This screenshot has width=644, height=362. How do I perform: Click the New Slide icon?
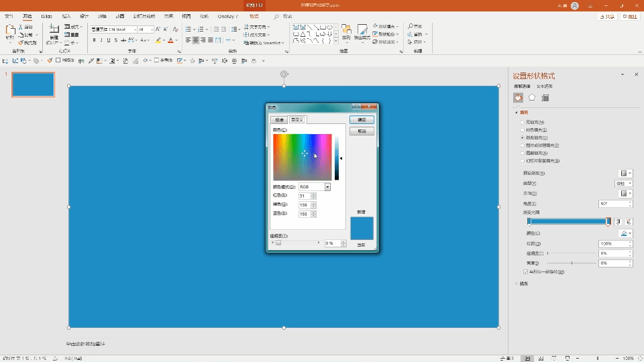click(x=54, y=30)
